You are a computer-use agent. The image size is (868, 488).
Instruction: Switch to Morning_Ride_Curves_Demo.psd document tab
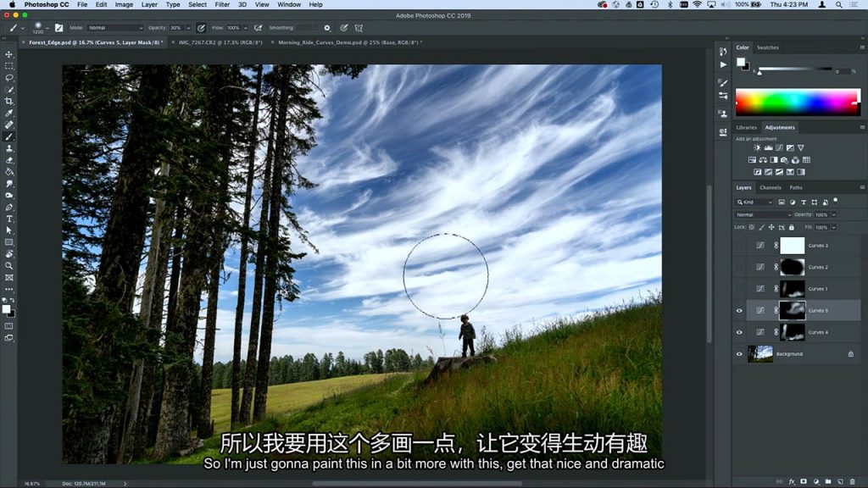[349, 42]
